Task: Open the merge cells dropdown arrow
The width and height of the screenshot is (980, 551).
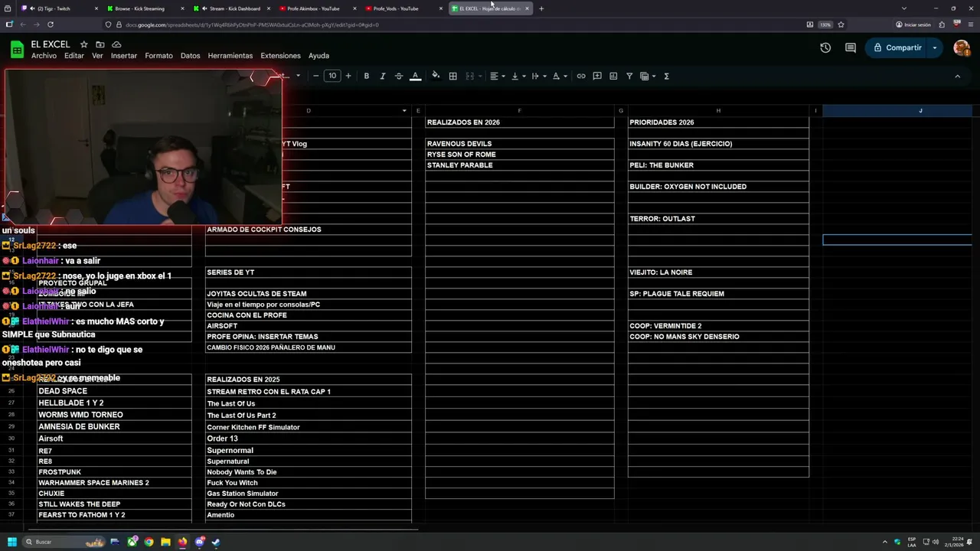Action: [x=481, y=76]
